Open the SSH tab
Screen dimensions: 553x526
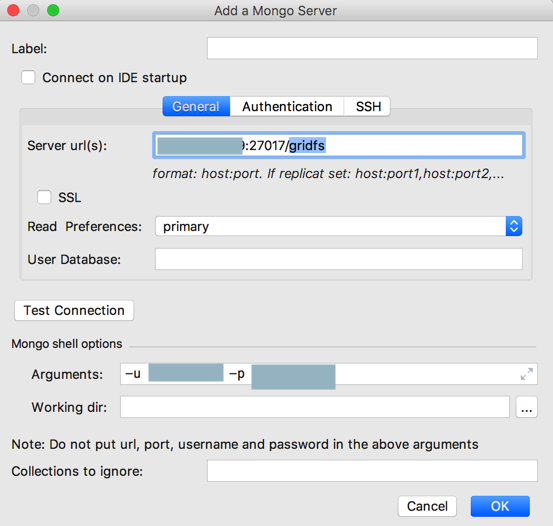[x=367, y=106]
